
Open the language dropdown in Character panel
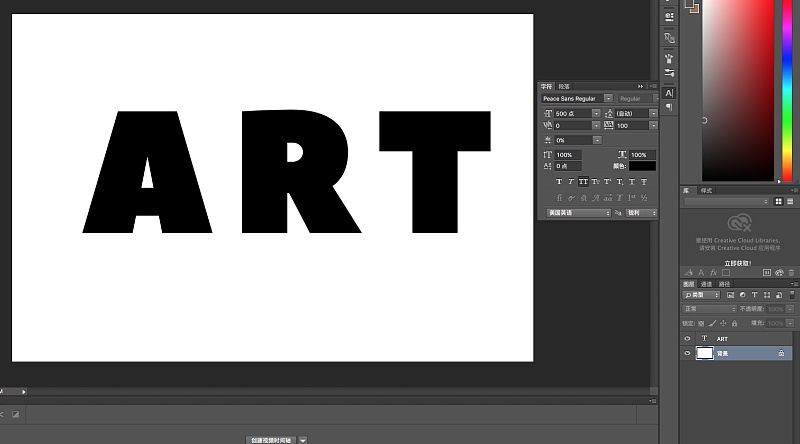[579, 213]
